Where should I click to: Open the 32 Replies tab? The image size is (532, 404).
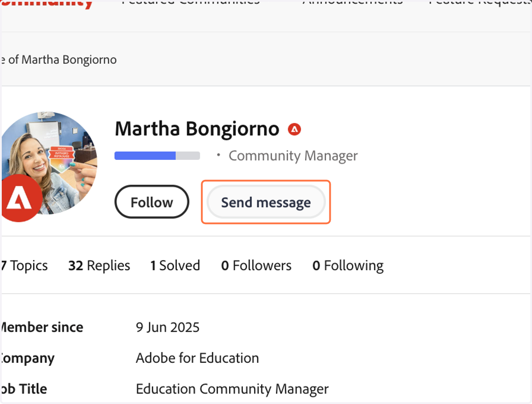click(x=99, y=265)
